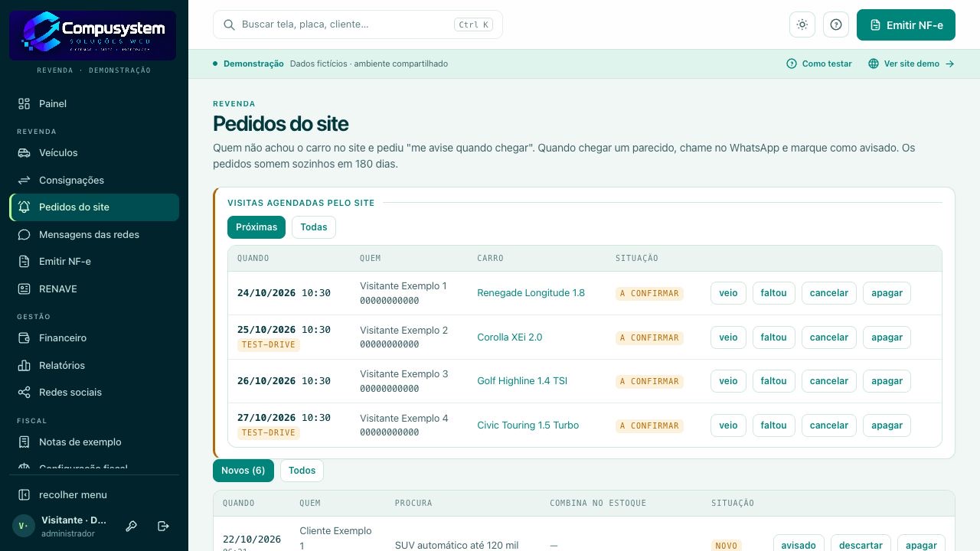
Task: Open Ver site demo link
Action: [x=911, y=64]
